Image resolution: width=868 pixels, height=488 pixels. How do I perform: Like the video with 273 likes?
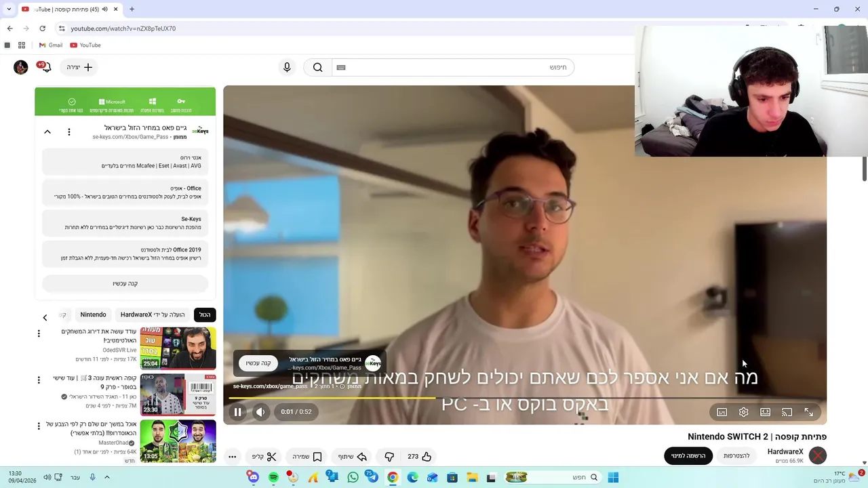click(x=419, y=457)
